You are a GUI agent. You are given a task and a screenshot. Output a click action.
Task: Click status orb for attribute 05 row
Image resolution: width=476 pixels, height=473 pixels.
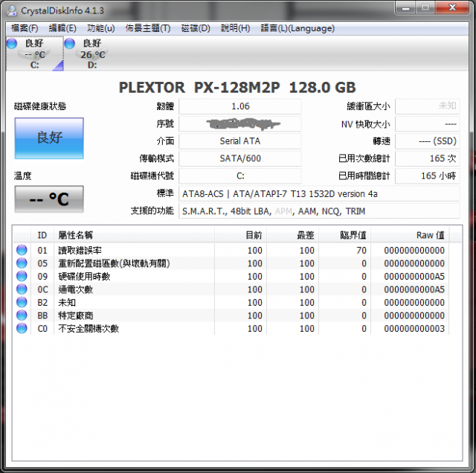click(22, 263)
